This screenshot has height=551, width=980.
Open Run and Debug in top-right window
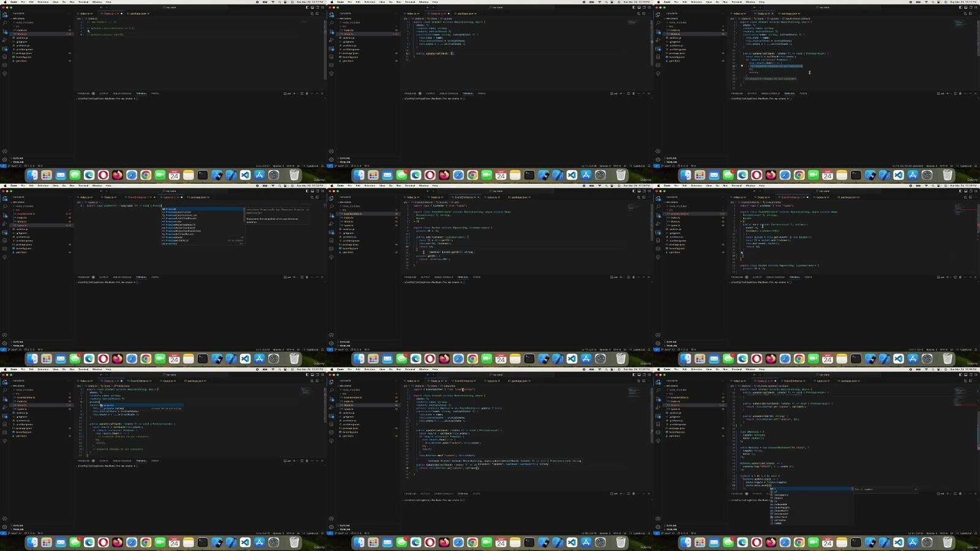point(658,40)
